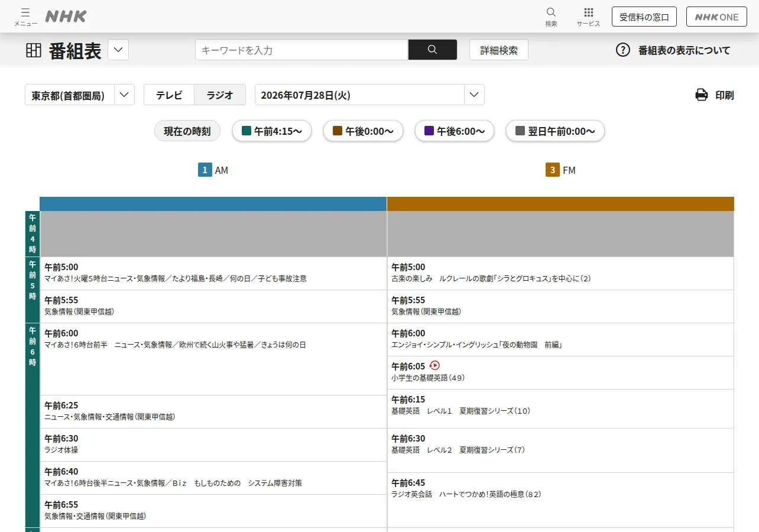Screen dimensions: 759x532
Task: Open AM 午前5:00 マイあさ!火曜5時台 program
Action: [x=213, y=273]
